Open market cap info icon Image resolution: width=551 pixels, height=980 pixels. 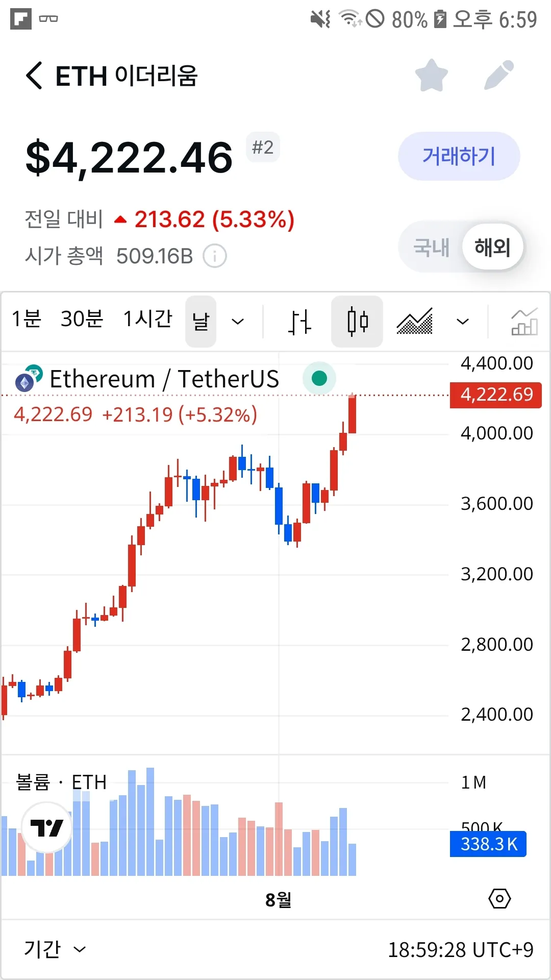point(215,256)
